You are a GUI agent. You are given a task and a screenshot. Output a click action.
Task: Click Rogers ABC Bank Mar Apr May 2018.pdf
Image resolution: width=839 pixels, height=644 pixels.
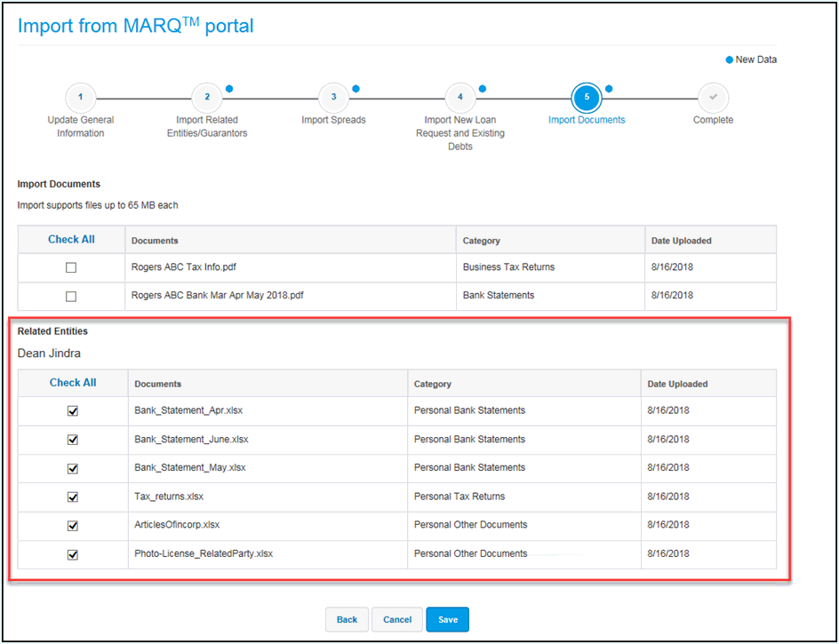pos(217,295)
